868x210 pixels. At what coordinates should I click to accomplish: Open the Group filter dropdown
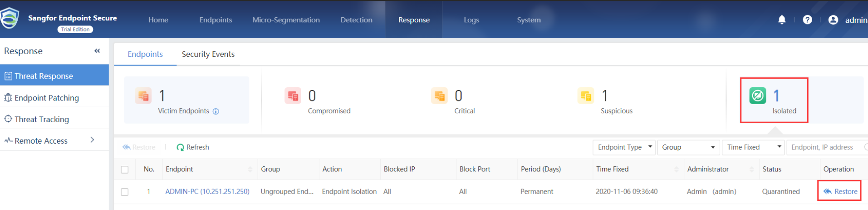pos(688,147)
